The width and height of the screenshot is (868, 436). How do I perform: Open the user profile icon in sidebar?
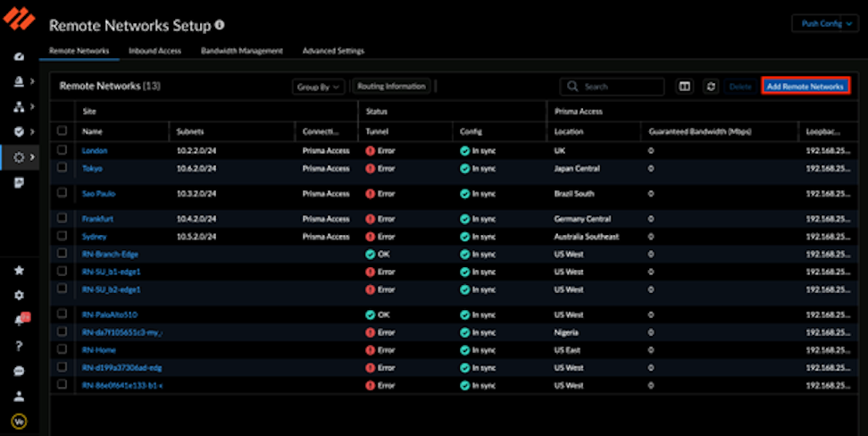(x=19, y=396)
